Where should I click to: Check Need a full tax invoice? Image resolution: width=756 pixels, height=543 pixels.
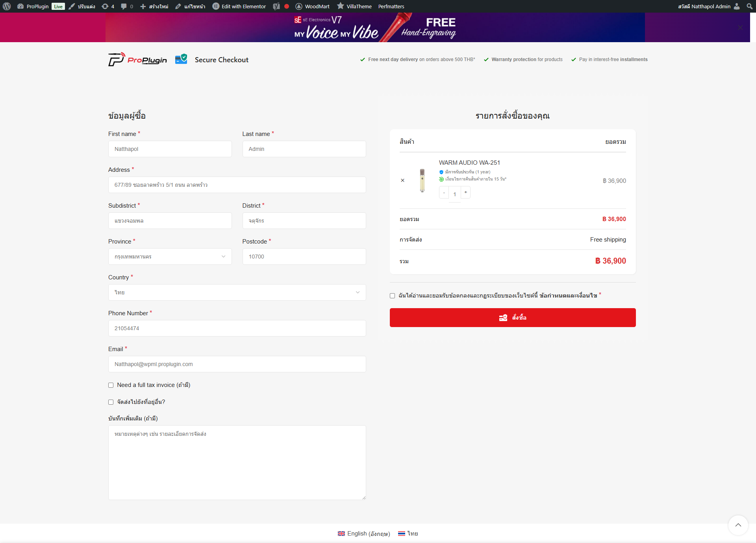111,385
